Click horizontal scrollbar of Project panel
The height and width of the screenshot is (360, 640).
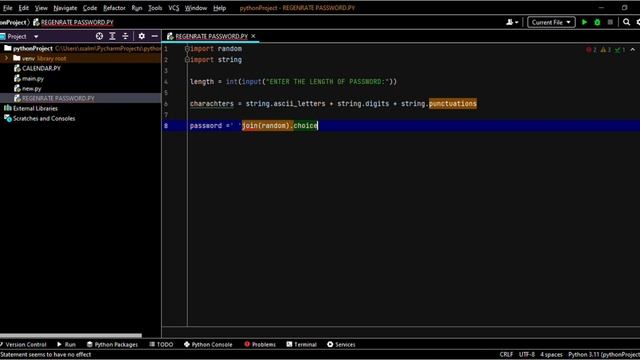[x=71, y=336]
